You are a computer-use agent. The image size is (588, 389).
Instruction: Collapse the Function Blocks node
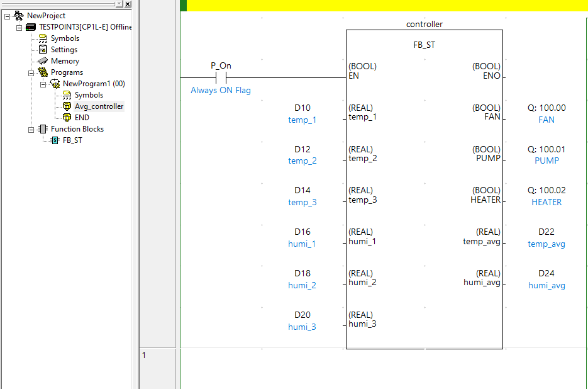click(31, 130)
